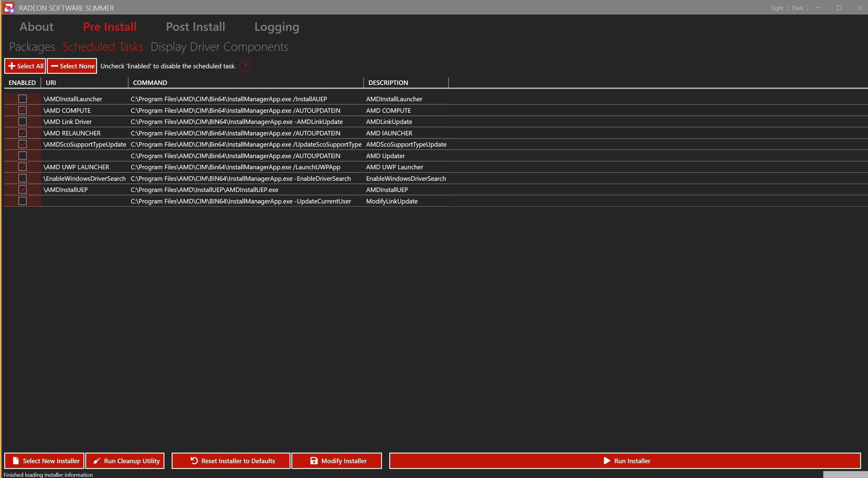This screenshot has height=478, width=868.
Task: Click the Select None button
Action: coord(72,66)
